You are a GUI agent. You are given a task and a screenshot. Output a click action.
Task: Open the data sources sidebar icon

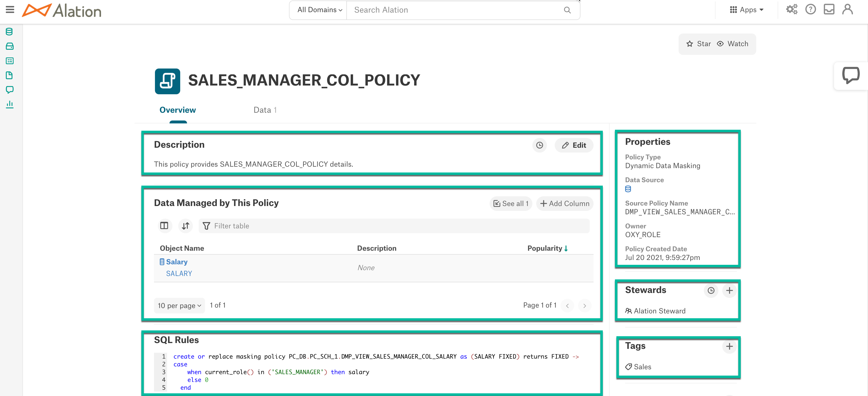coord(9,32)
